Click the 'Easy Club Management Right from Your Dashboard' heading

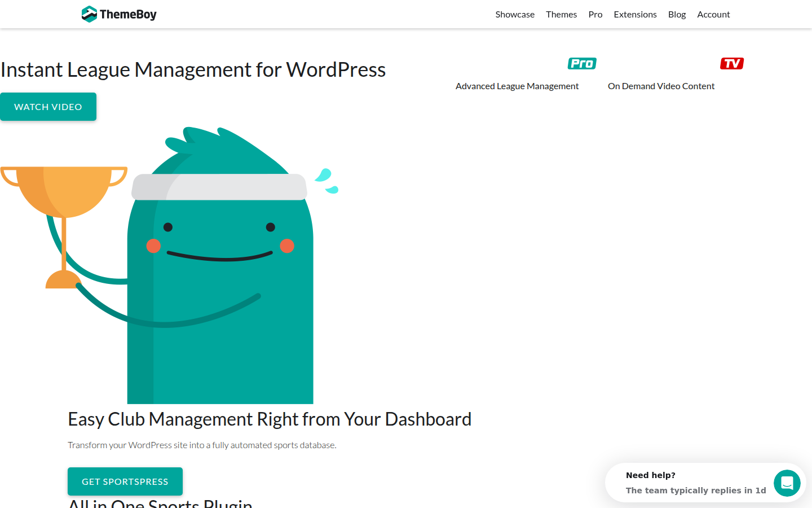click(x=270, y=419)
